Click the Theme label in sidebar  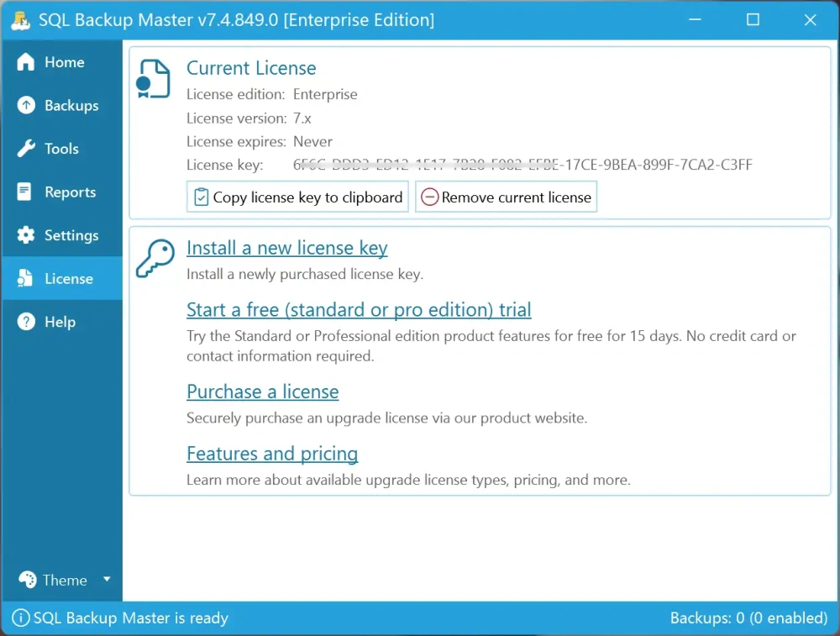(x=65, y=581)
